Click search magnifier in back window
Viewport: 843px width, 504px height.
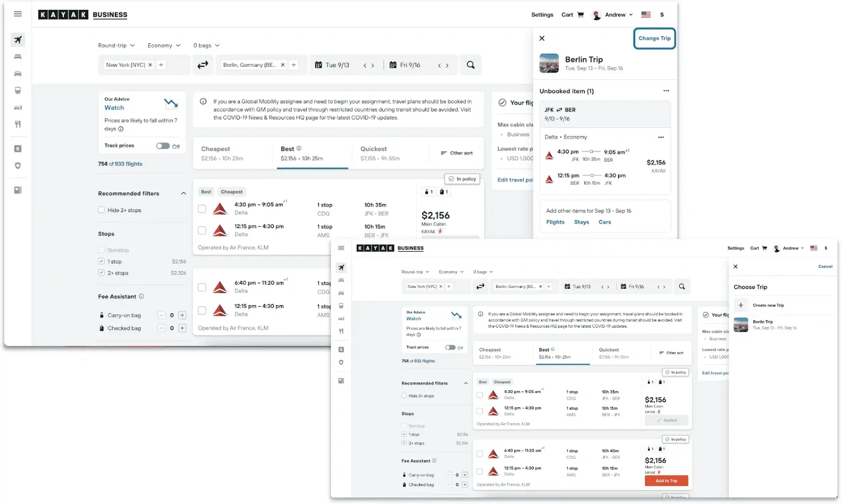471,65
